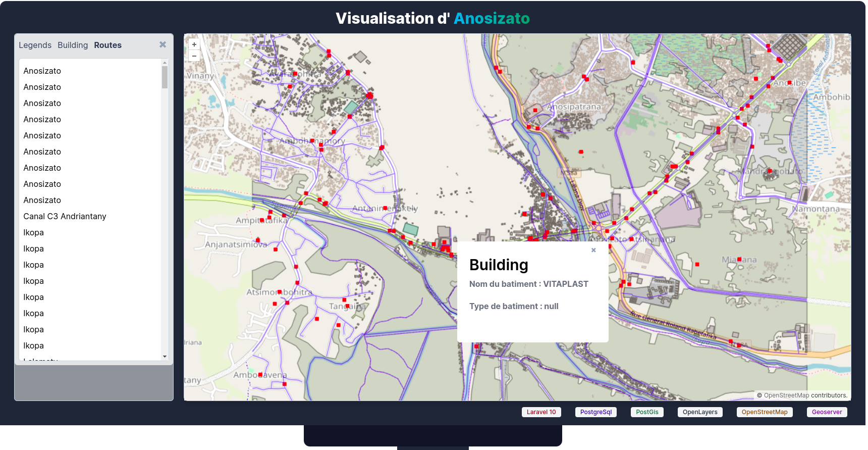This screenshot has width=868, height=450.
Task: Open the OpenStreetMap attribution link
Action: pyautogui.click(x=786, y=395)
